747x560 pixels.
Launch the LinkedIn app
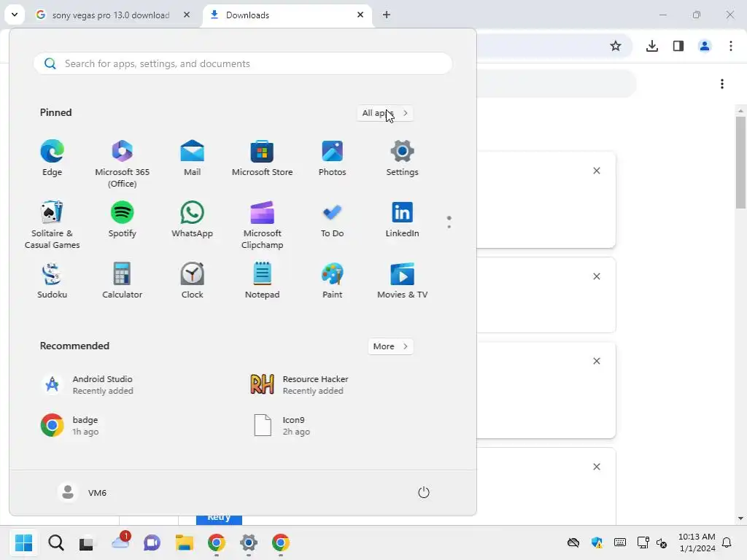[x=402, y=219]
